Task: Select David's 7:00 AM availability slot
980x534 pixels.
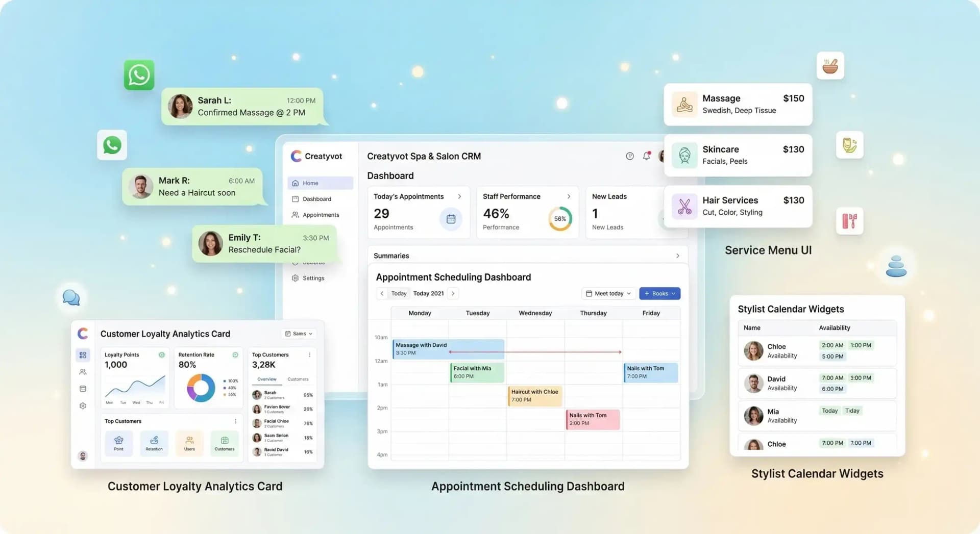Action: pos(832,378)
